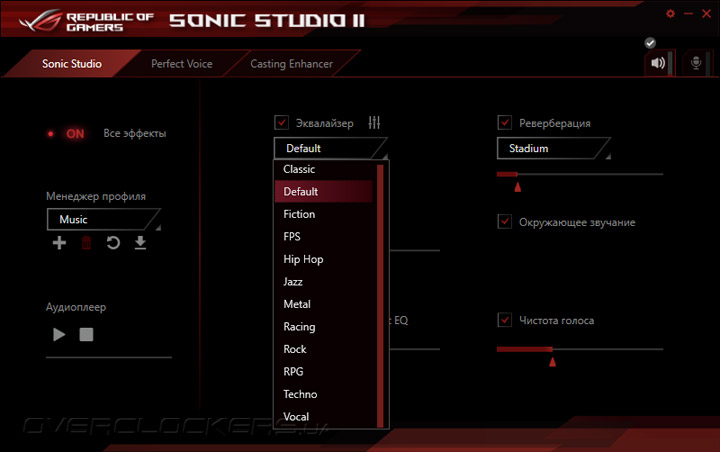Image resolution: width=720 pixels, height=452 pixels.
Task: Click the voice clarity slider handle
Action: coord(552,362)
